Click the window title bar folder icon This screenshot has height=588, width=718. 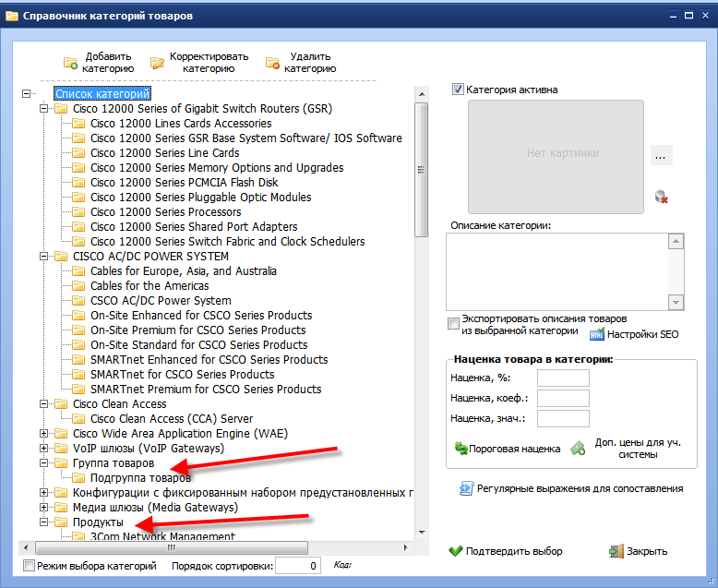[x=11, y=16]
